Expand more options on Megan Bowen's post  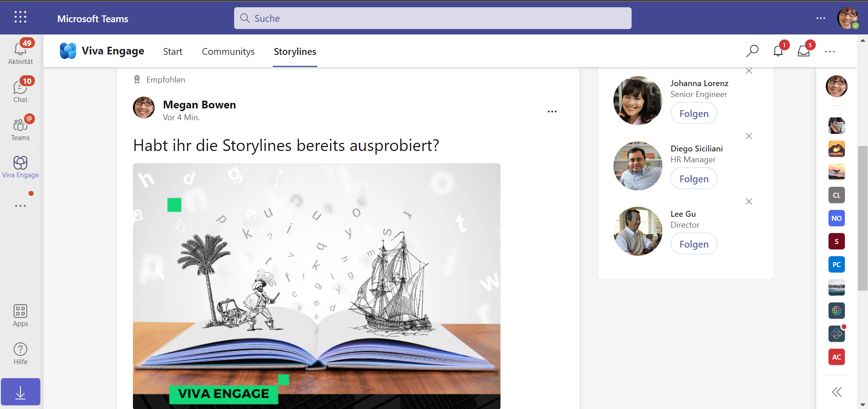tap(552, 111)
